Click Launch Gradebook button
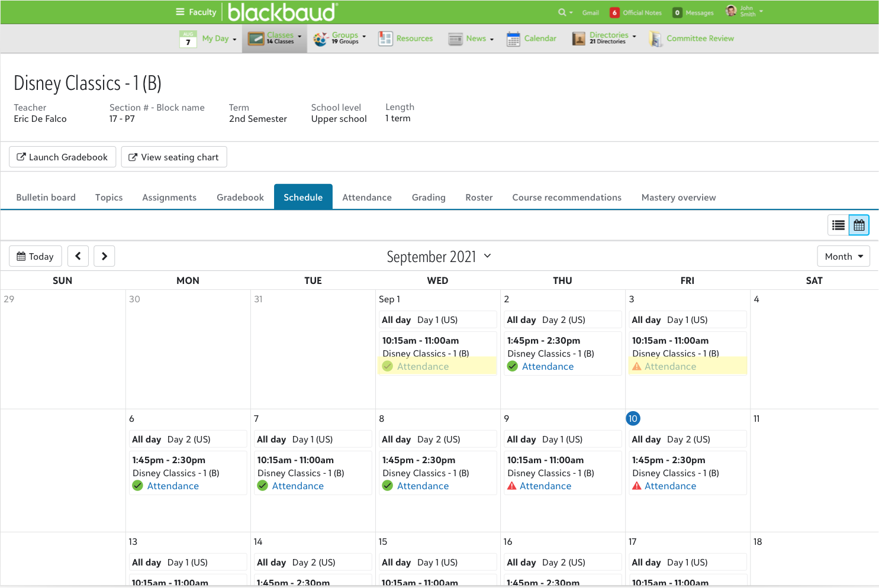Viewport: 879px width, 588px height. [x=62, y=157]
